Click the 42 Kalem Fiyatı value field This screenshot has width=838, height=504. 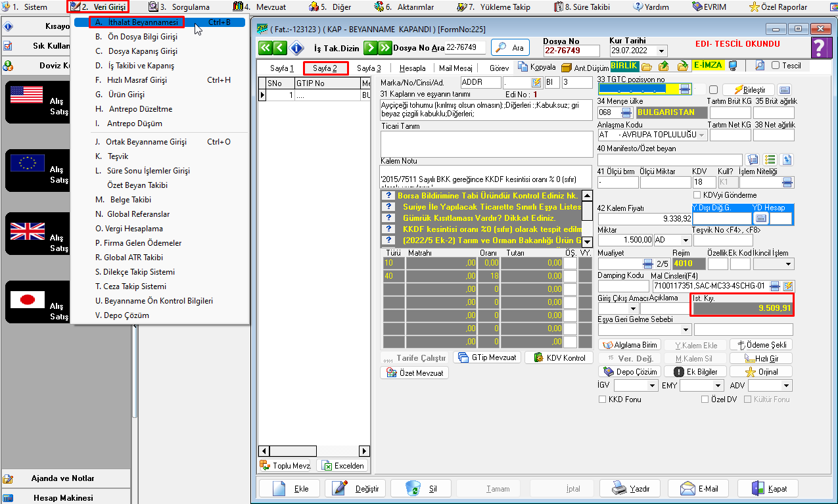tap(644, 218)
